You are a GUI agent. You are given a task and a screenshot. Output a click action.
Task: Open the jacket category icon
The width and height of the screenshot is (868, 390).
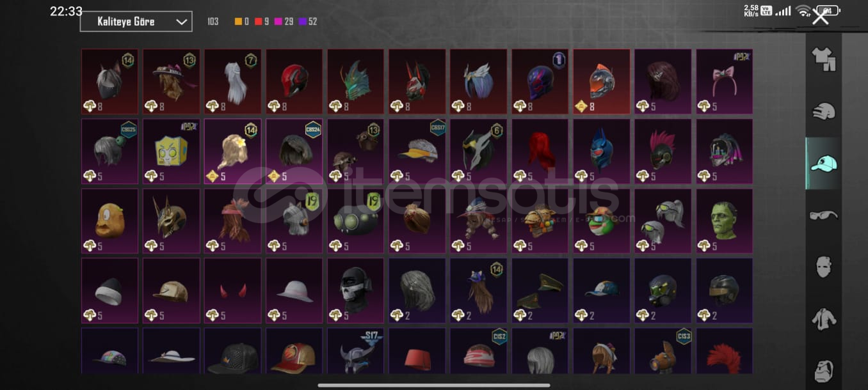pos(824,318)
